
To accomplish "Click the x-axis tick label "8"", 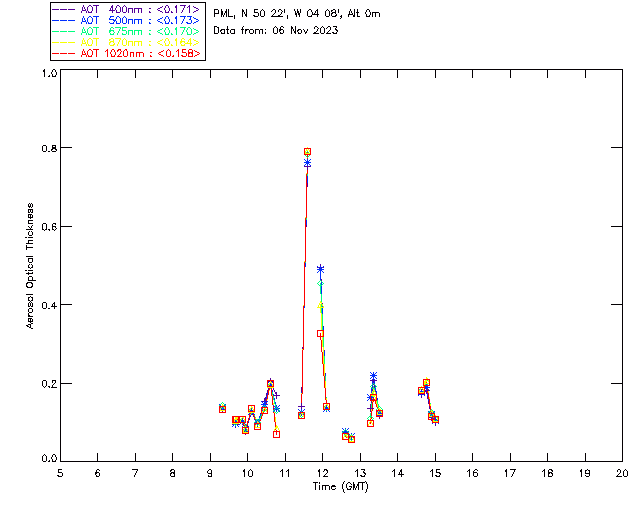I will 173,473.
